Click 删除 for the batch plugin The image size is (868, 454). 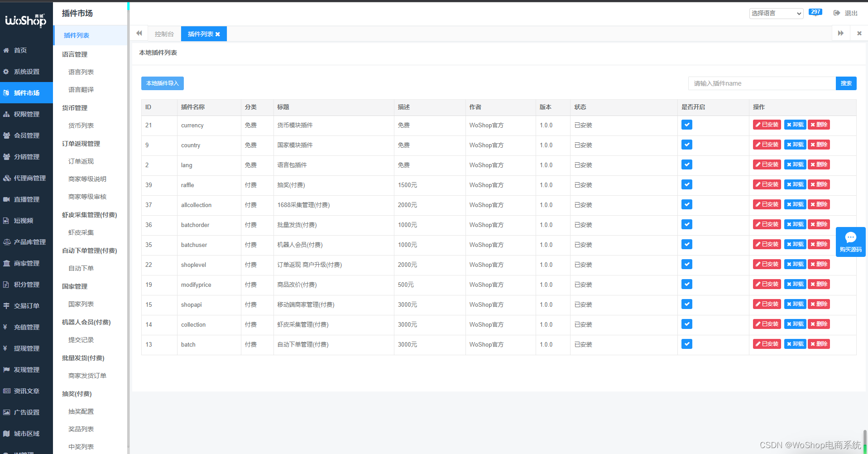click(x=819, y=344)
